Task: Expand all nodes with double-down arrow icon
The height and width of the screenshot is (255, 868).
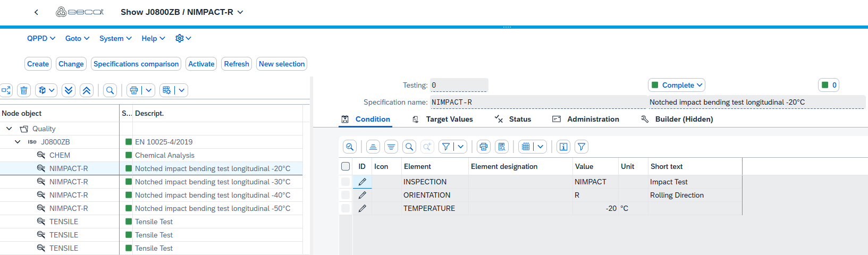Action: point(69,90)
